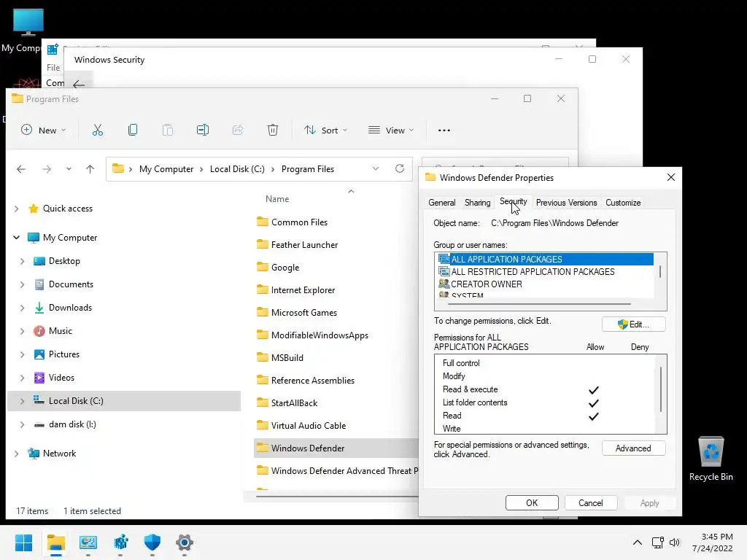Click the Copy icon in Explorer toolbar
Image resolution: width=747 pixels, height=560 pixels.
[133, 130]
